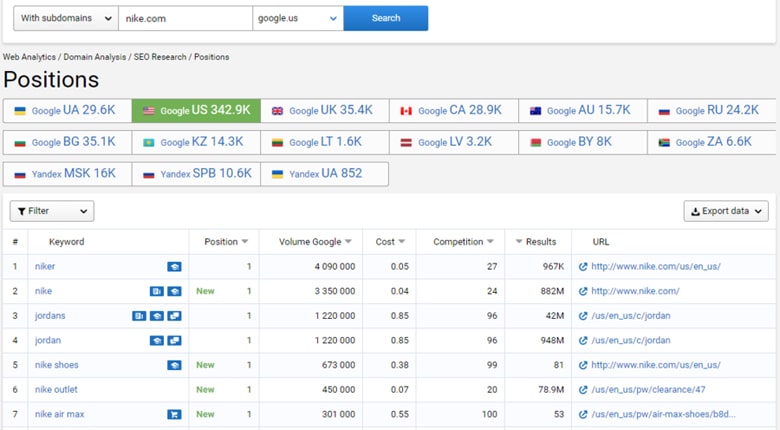Click shopping cart icon in nike air max row

coord(174,414)
